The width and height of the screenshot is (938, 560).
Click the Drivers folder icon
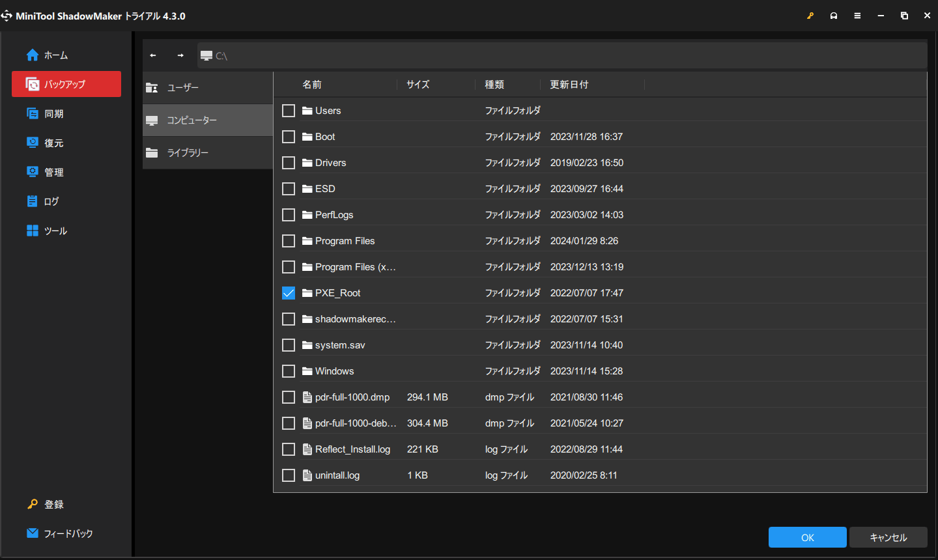click(307, 163)
